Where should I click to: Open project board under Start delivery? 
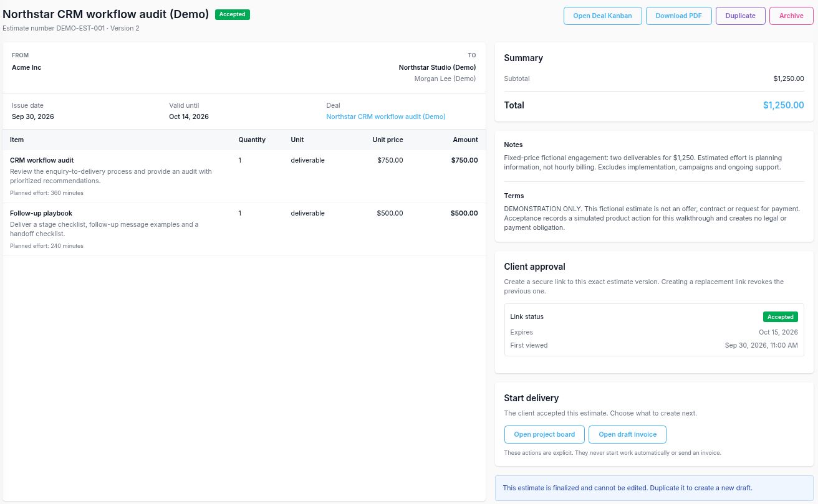pyautogui.click(x=544, y=434)
